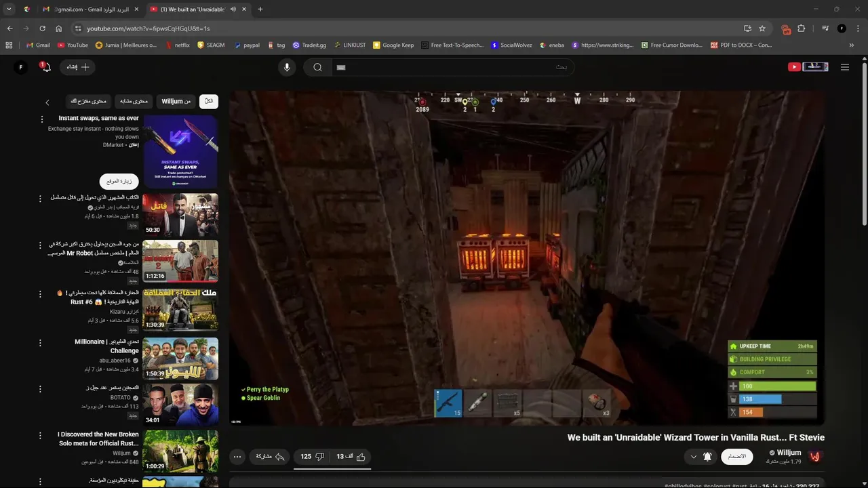Screen dimensions: 868x488
Task: Open the DMarket Instant swaps ad thumbnail
Action: (180, 151)
